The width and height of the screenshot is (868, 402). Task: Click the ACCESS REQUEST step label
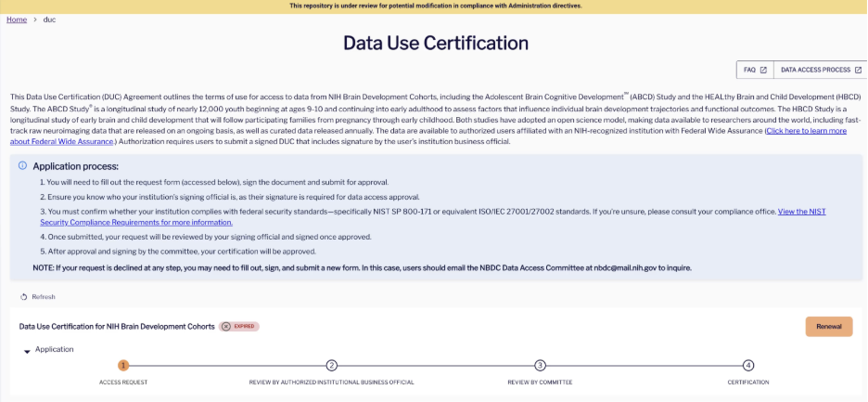click(x=123, y=383)
